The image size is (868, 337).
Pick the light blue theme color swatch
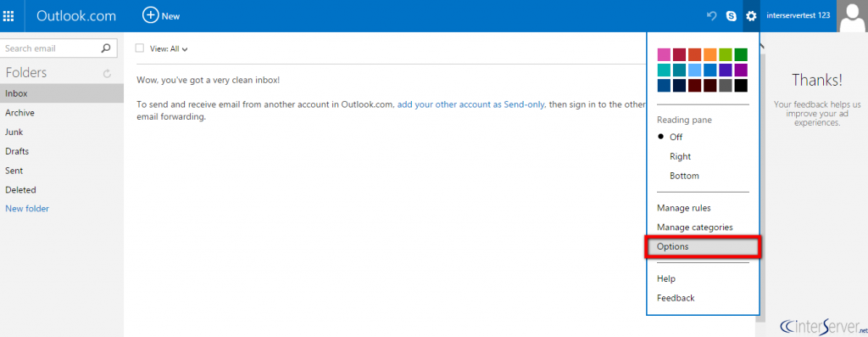point(695,70)
